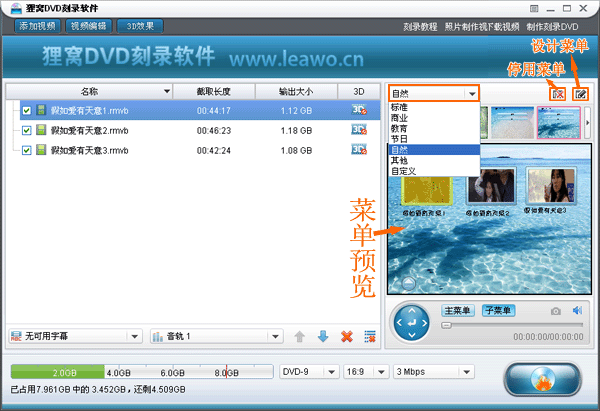Select 自定义 in template category list

pos(434,171)
